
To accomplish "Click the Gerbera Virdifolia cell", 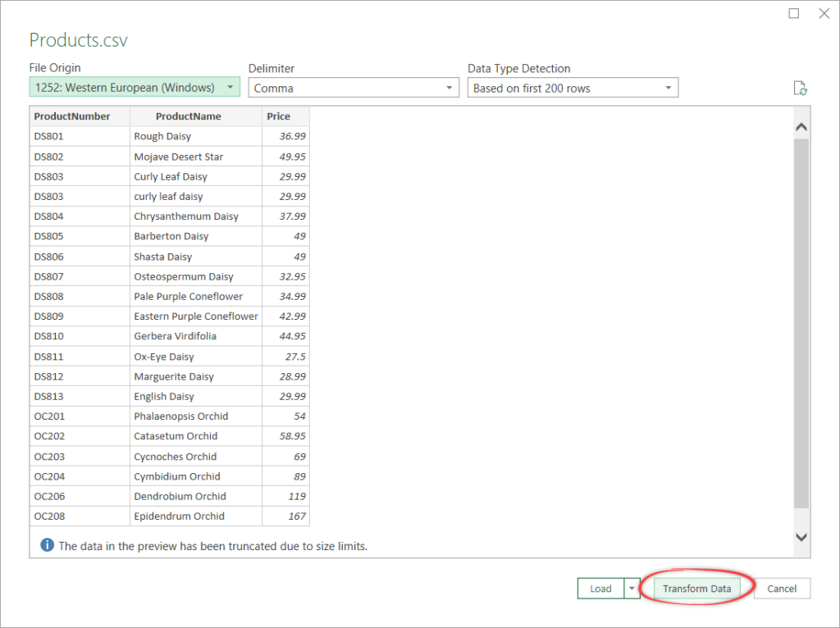I will 196,335.
